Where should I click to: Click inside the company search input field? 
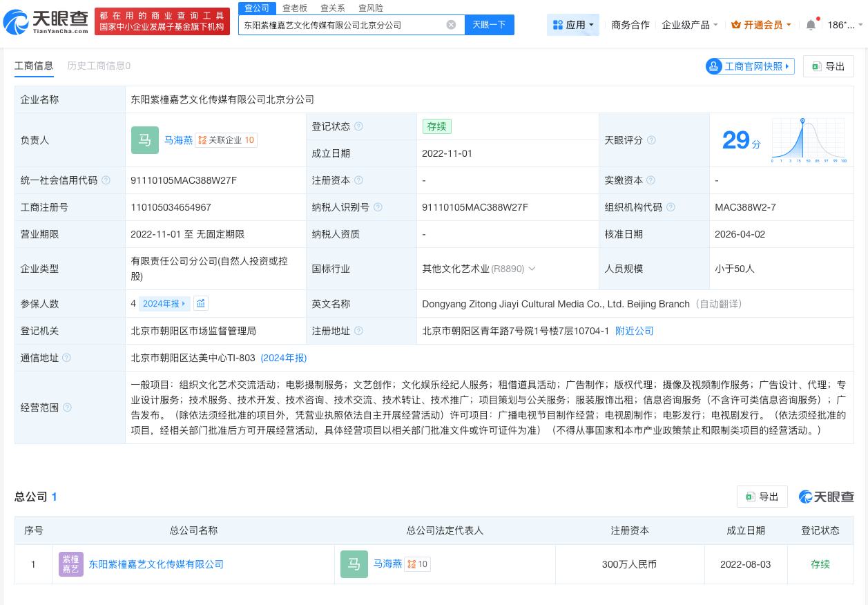tap(345, 24)
